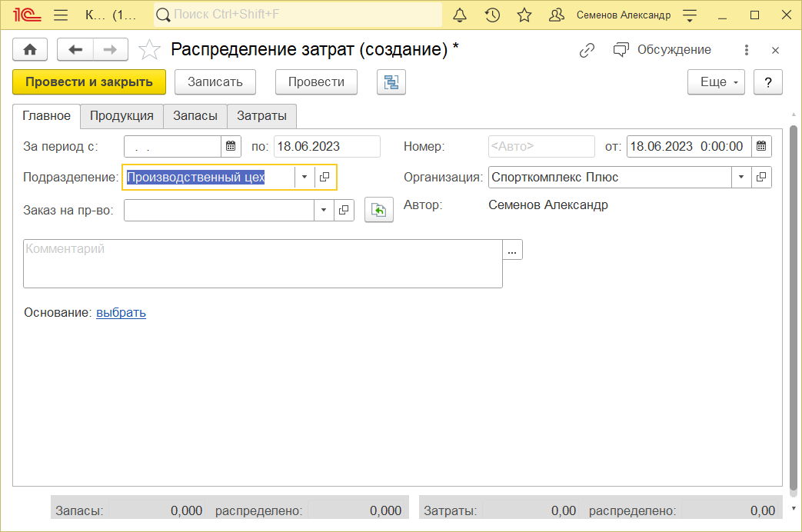
Task: Get link to document icon
Action: (x=587, y=50)
